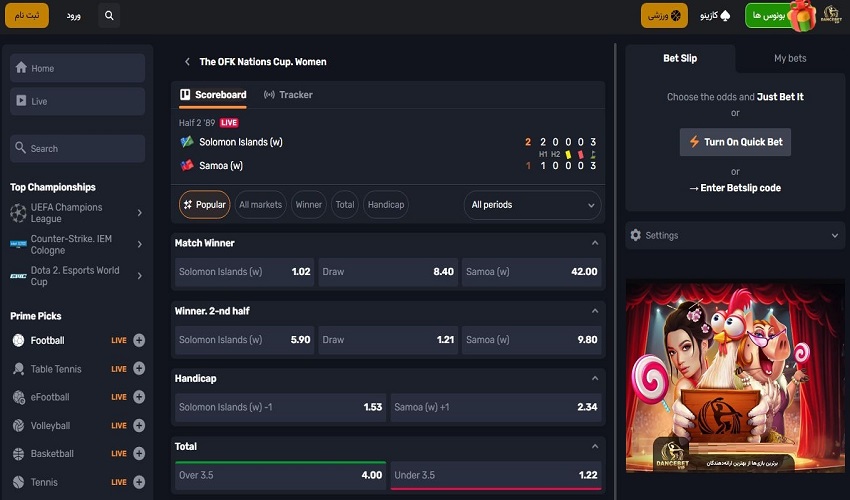Expand the Settings panel
The image size is (850, 500).
point(735,236)
